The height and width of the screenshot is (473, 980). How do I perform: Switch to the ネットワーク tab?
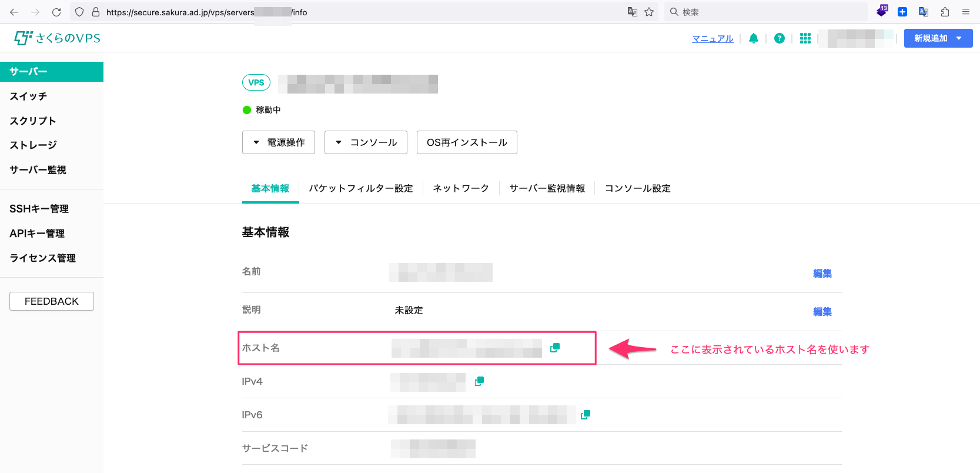pyautogui.click(x=461, y=188)
